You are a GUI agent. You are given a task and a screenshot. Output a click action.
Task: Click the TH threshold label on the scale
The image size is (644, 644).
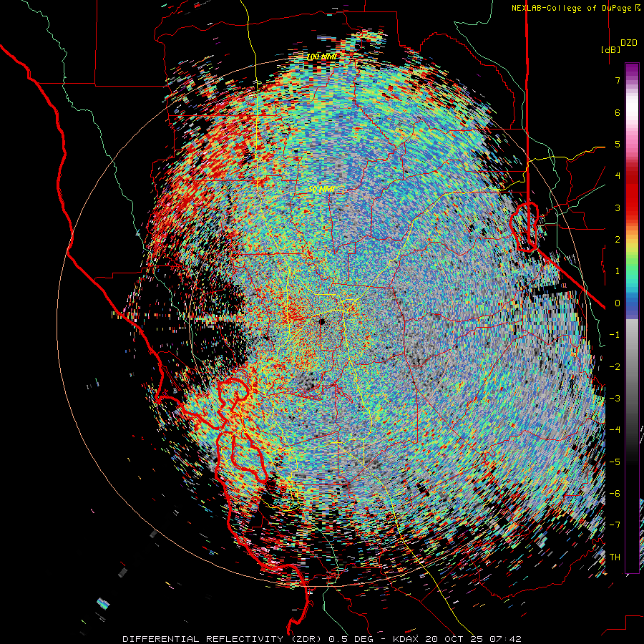point(615,557)
